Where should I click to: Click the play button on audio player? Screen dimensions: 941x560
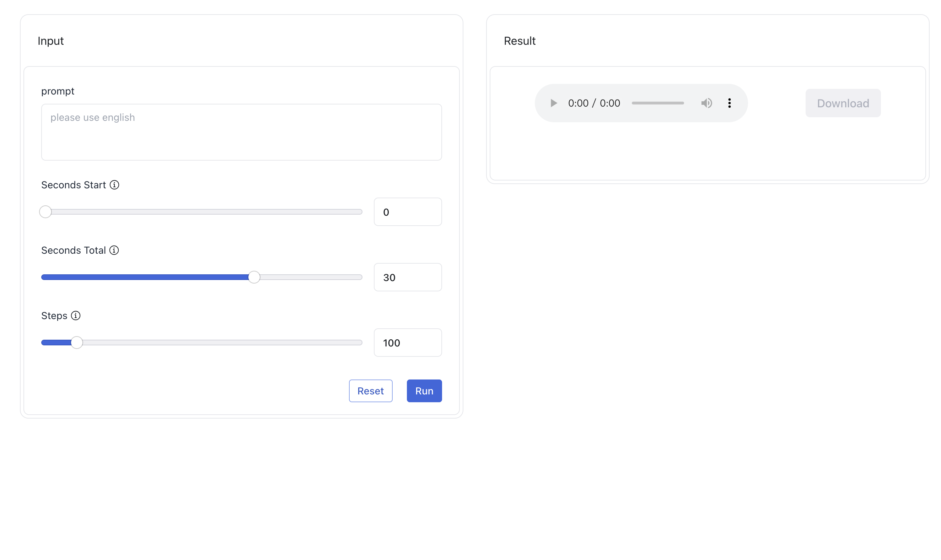coord(553,103)
